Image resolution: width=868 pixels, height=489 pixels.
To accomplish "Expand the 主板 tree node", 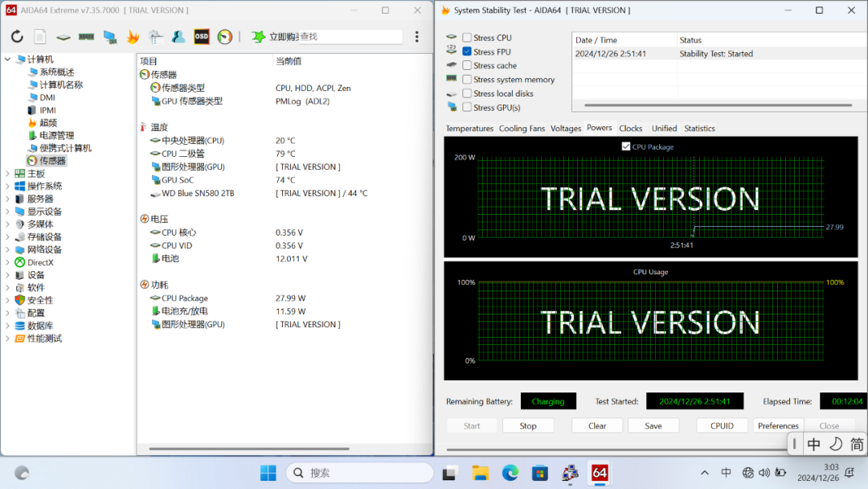I will (x=8, y=174).
